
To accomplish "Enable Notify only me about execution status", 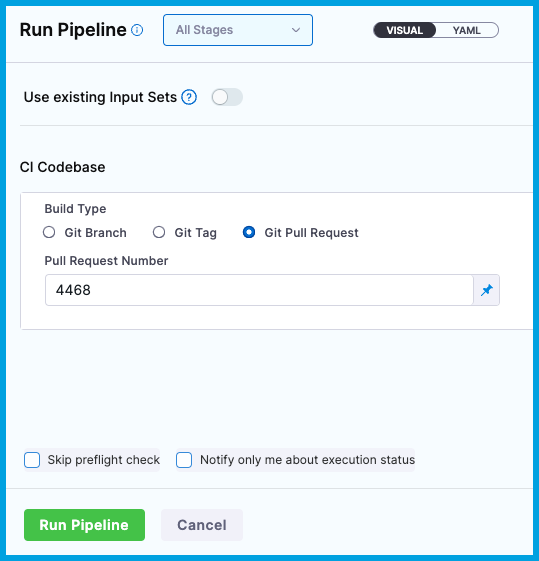I will [x=184, y=460].
